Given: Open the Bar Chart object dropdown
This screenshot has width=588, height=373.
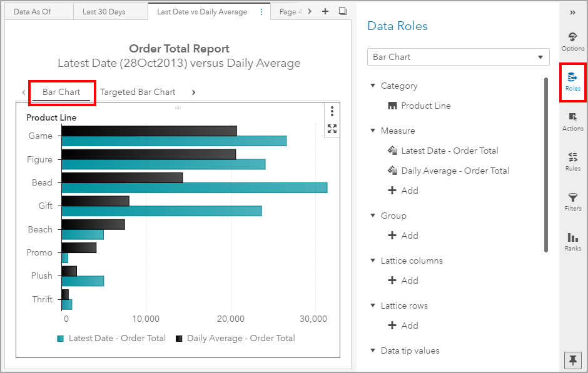Looking at the screenshot, I should [458, 57].
